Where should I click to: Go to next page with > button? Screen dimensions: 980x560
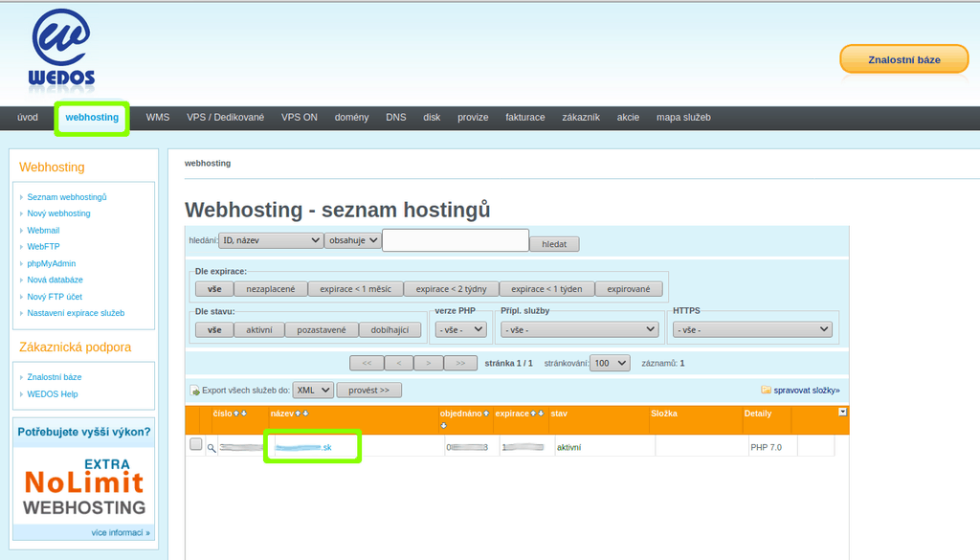click(x=428, y=363)
